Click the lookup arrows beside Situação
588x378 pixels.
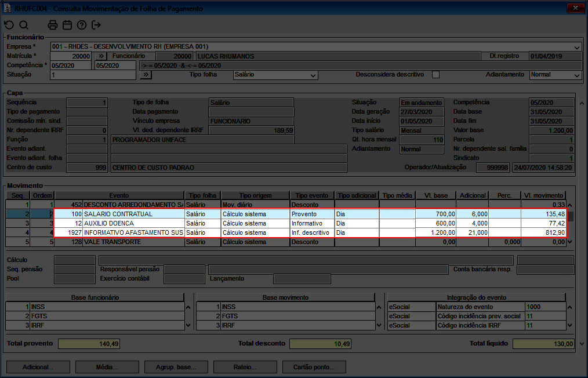click(146, 75)
